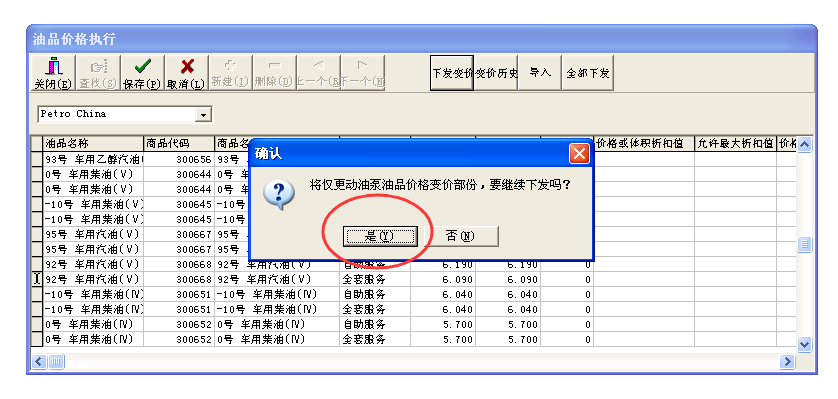Close the 确认 dialog with red X
The height and width of the screenshot is (399, 838).
tap(579, 154)
